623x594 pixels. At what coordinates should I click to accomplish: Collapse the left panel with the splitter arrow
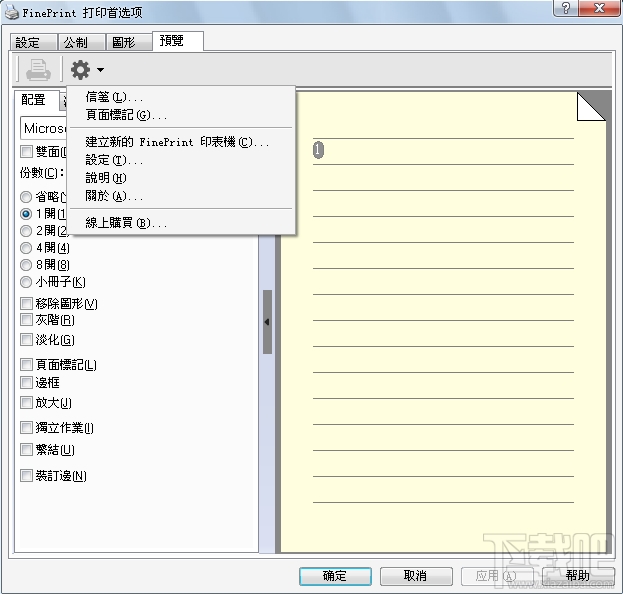point(267,322)
